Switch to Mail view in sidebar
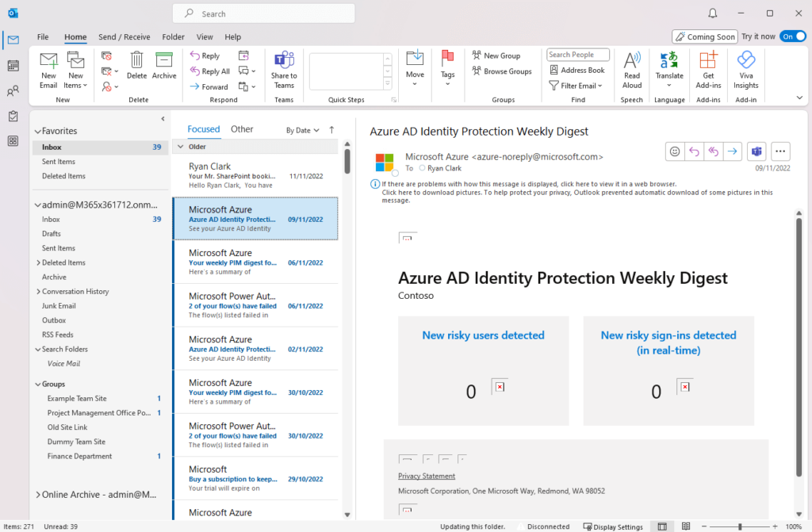 (x=13, y=40)
